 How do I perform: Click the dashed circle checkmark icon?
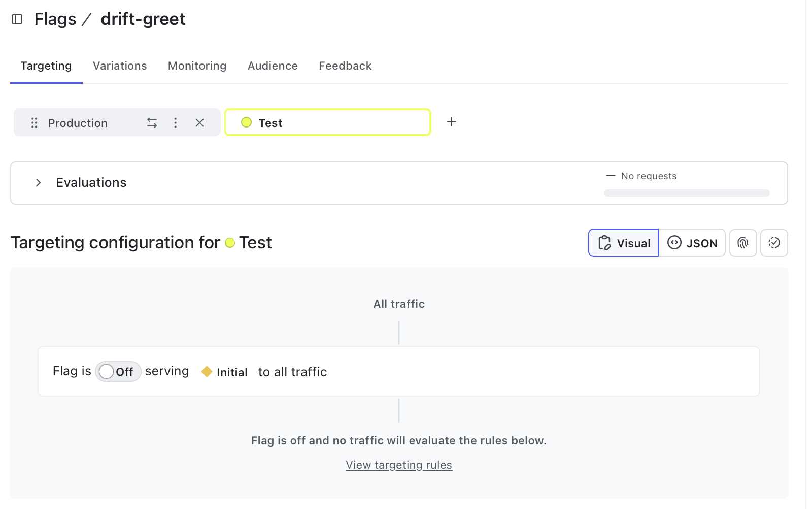pyautogui.click(x=774, y=243)
